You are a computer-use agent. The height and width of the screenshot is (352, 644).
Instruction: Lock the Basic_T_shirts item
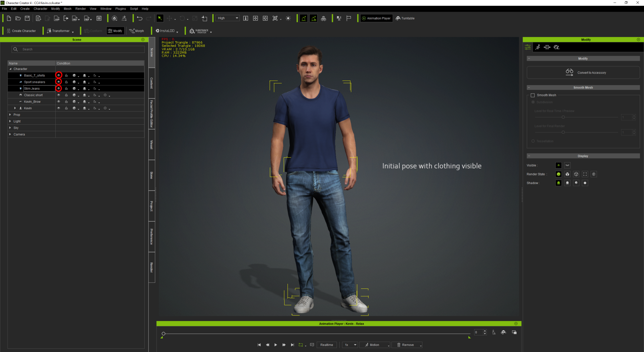click(x=66, y=75)
